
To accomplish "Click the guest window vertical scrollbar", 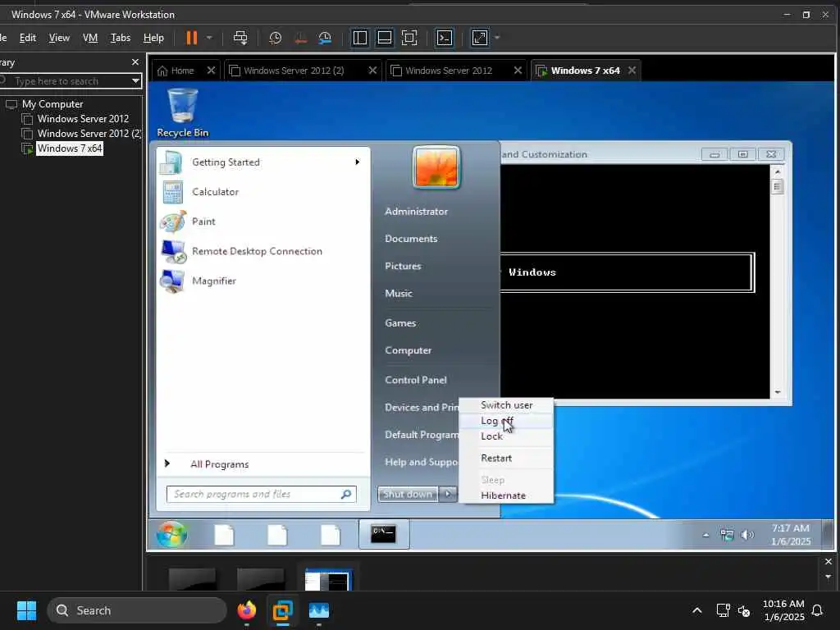I will pyautogui.click(x=778, y=281).
